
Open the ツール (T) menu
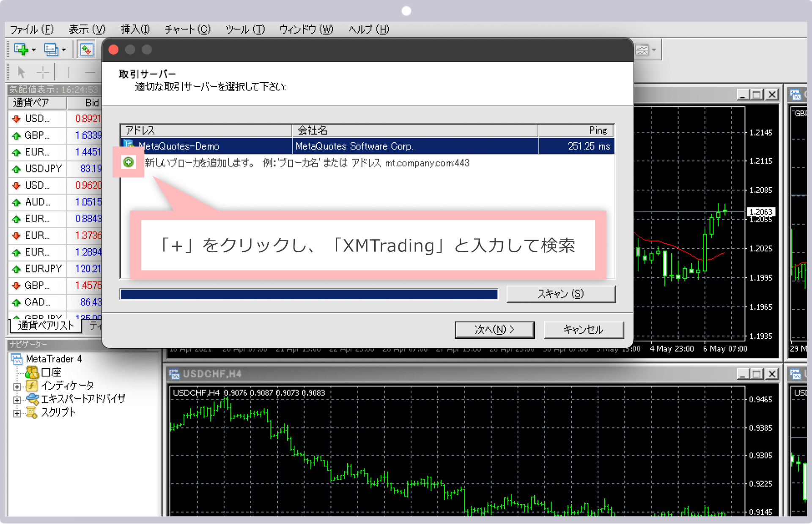(x=245, y=29)
